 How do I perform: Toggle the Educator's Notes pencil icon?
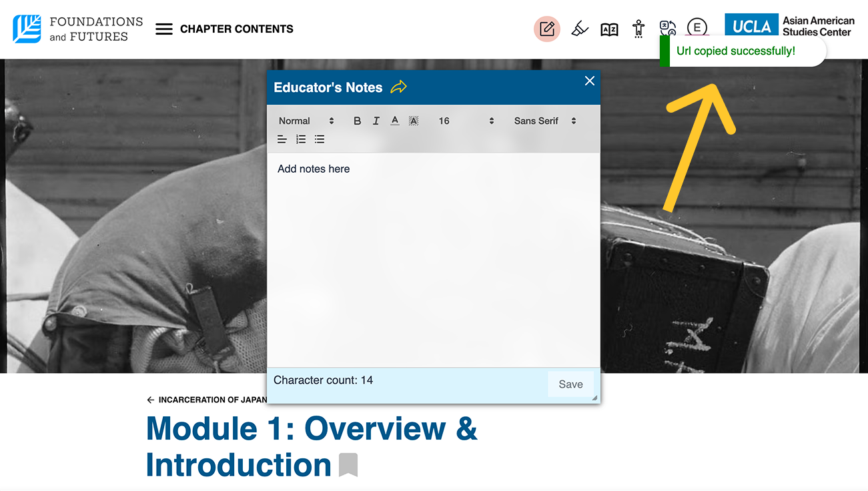(547, 29)
